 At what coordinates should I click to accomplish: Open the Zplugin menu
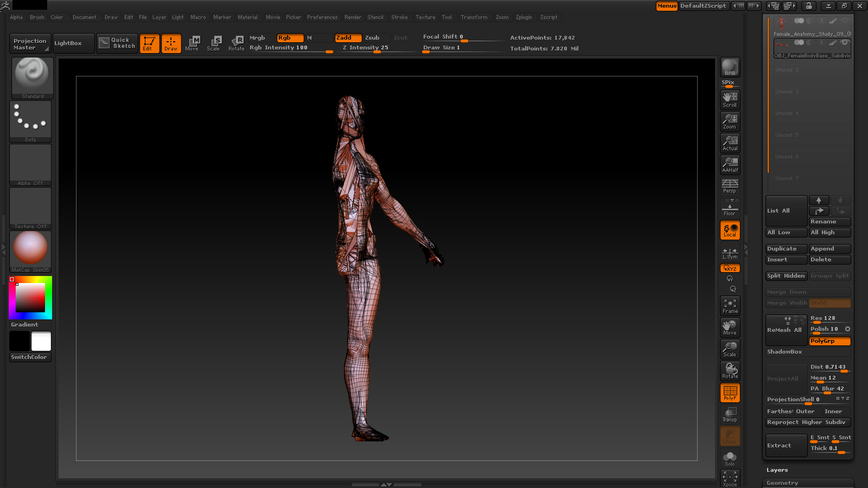click(x=524, y=17)
